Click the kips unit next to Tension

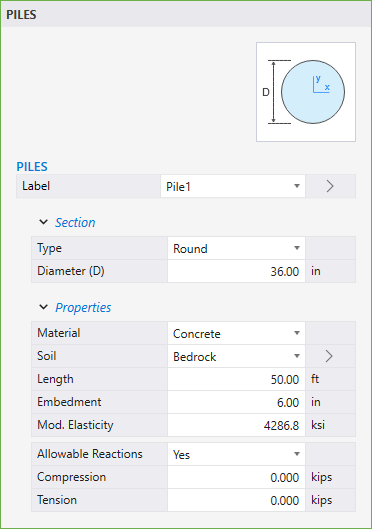[x=321, y=500]
